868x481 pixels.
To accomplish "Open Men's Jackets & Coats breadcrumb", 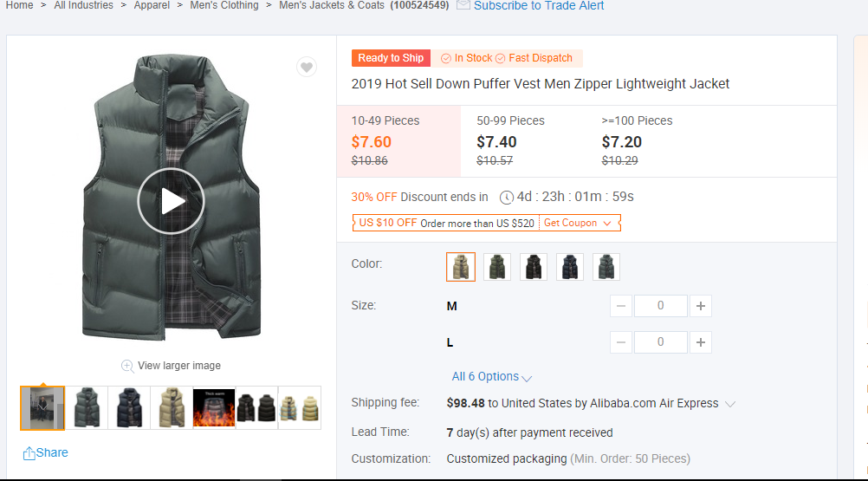I will [x=332, y=5].
